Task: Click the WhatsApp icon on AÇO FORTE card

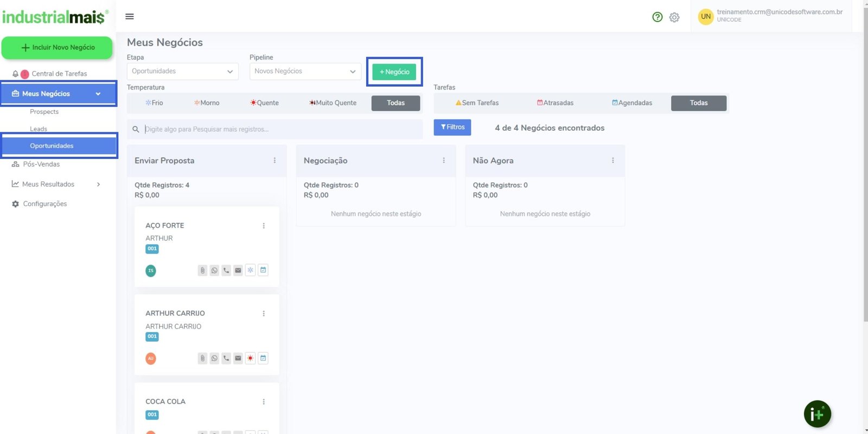Action: click(x=214, y=270)
